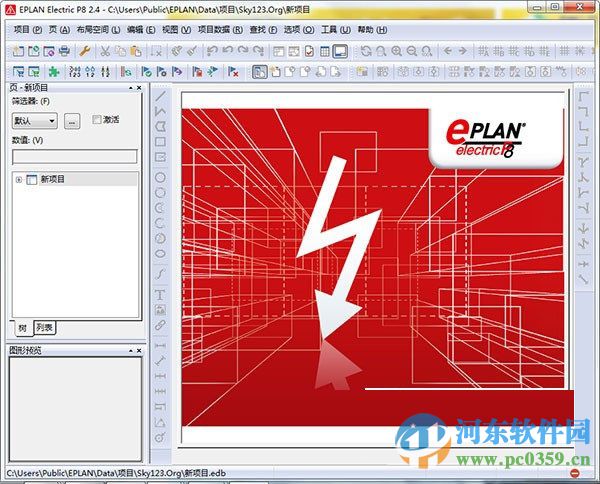Viewport: 600px width, 484px height.
Task: Click the new project icon in toolbar
Action: tap(18, 51)
